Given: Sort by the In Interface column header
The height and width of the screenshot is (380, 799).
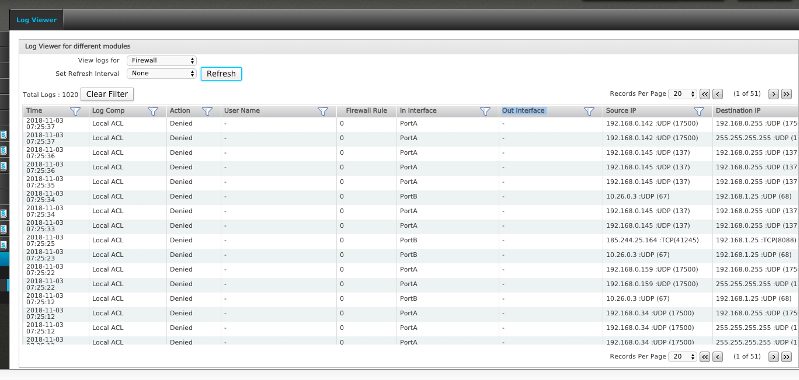Looking at the screenshot, I should pyautogui.click(x=418, y=111).
